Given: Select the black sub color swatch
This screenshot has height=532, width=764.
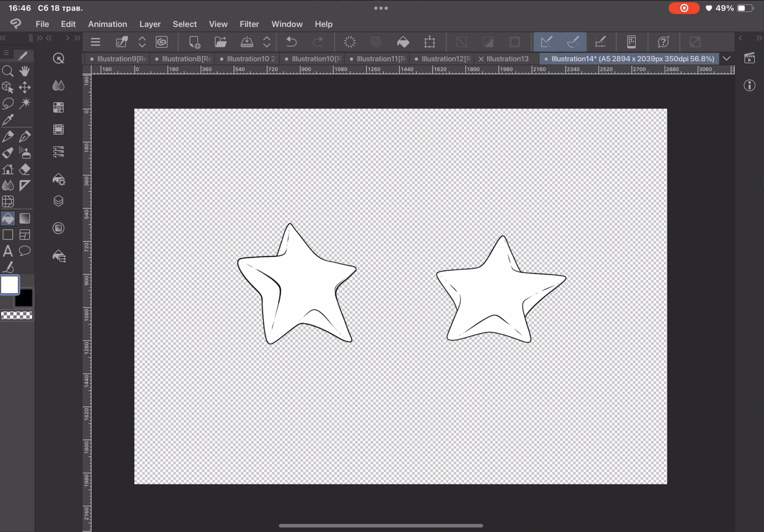Looking at the screenshot, I should point(25,299).
